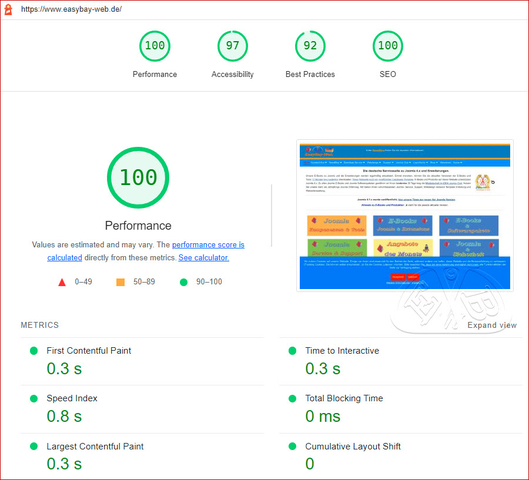529x480 pixels.
Task: Open the SEO score gauge 100
Action: point(388,46)
